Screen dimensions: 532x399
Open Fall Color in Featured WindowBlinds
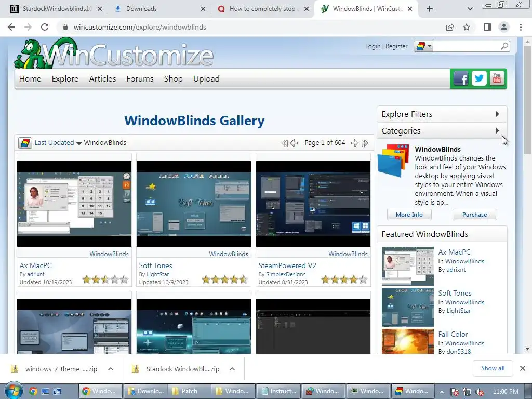pos(453,334)
